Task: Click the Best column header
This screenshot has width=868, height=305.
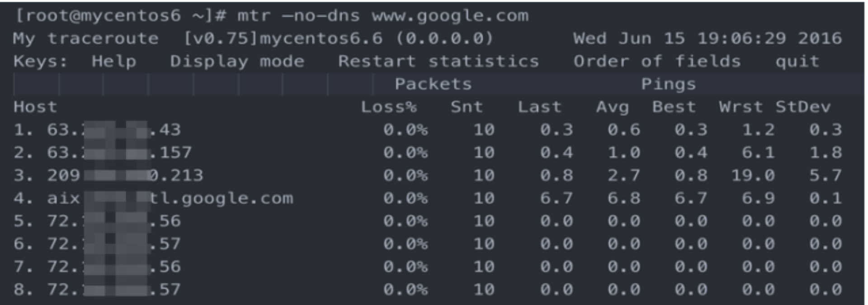Action: (674, 107)
